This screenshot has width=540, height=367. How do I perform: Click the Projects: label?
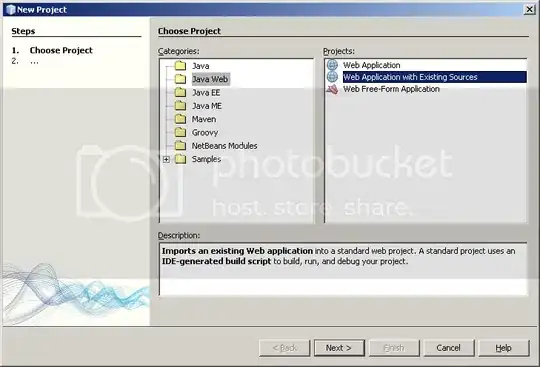(x=339, y=51)
